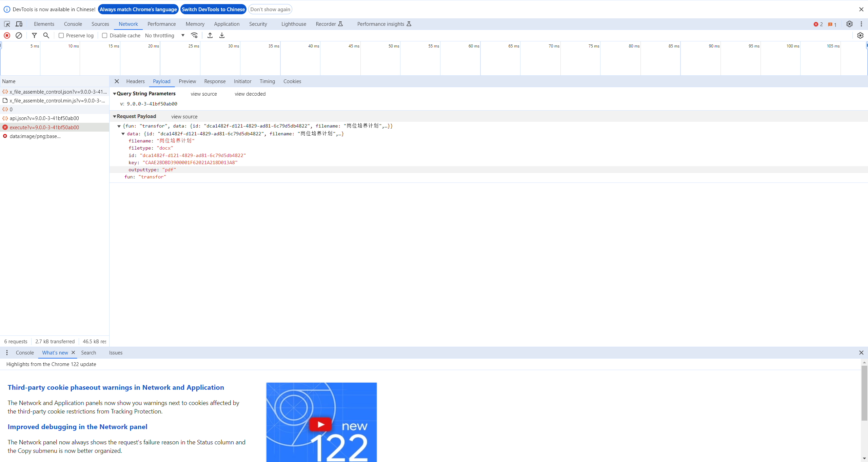Select the inspect element picker icon
Viewport: 868px width, 462px height.
coord(7,24)
